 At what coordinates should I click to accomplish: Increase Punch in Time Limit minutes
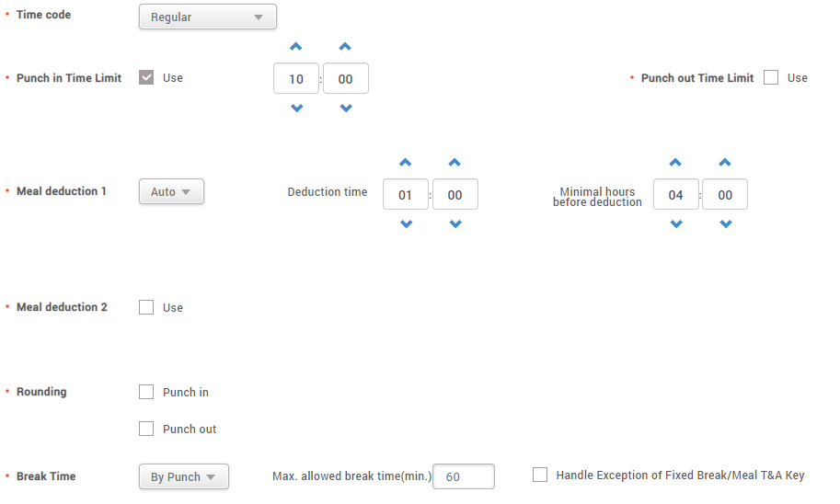point(345,47)
